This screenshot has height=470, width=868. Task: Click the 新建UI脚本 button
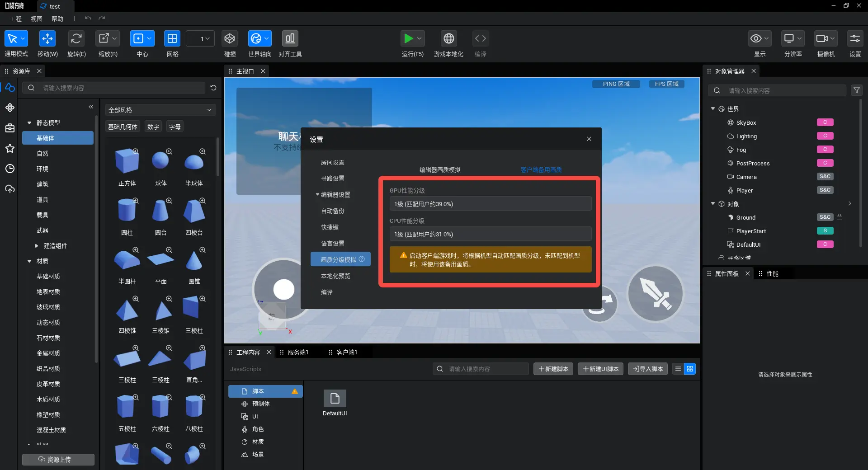[600, 369]
